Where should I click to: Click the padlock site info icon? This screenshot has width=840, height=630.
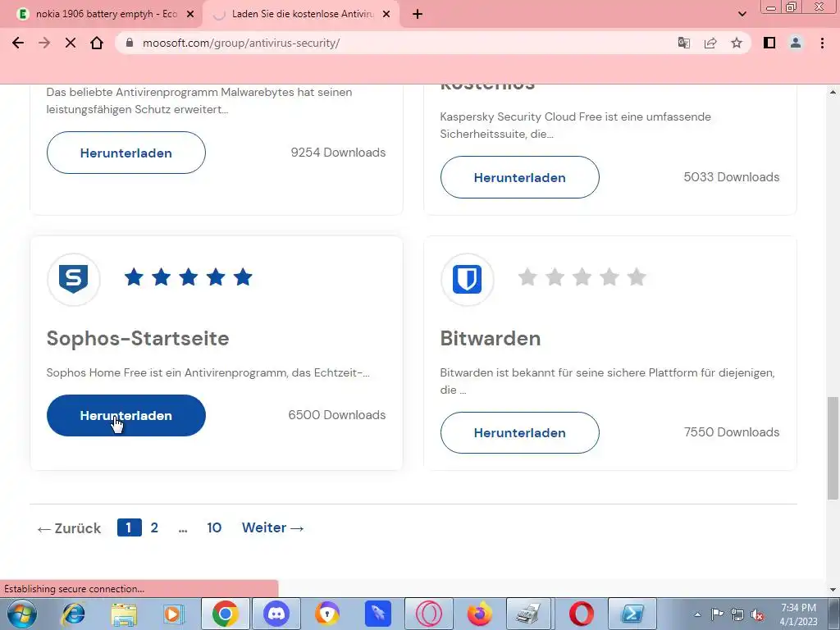click(x=129, y=43)
